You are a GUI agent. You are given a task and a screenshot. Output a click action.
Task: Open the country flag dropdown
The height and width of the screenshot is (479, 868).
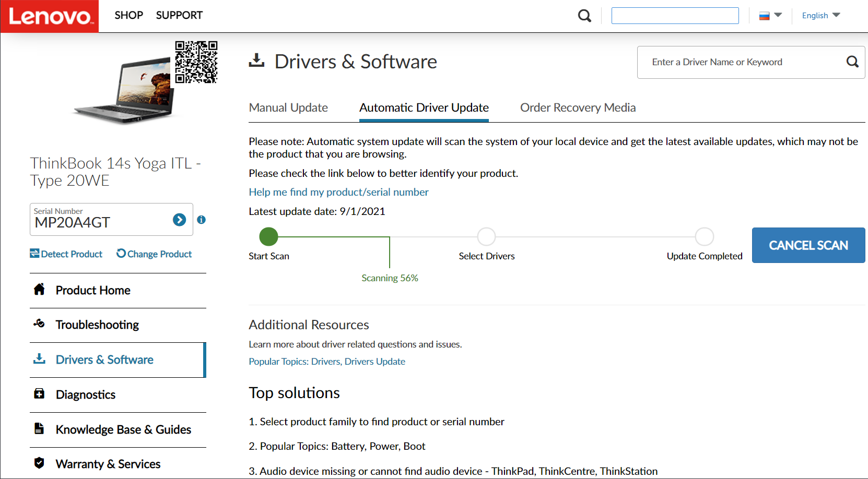770,16
